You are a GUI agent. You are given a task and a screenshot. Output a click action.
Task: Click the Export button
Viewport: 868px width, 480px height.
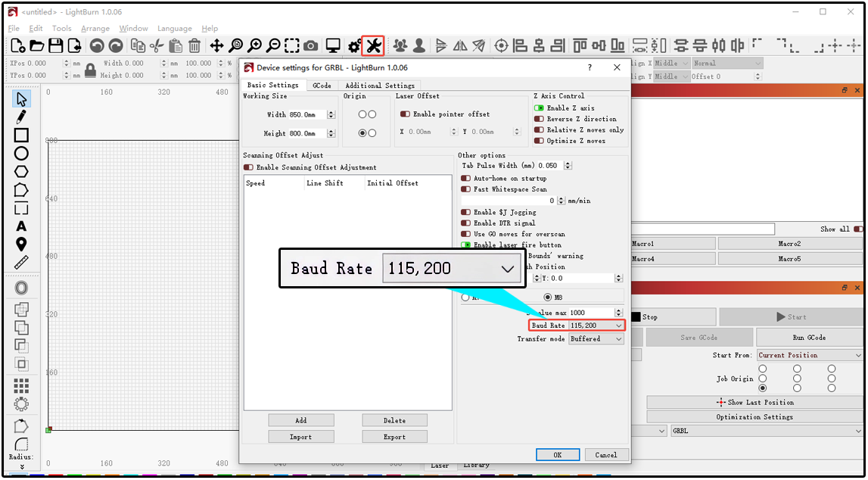pyautogui.click(x=395, y=437)
